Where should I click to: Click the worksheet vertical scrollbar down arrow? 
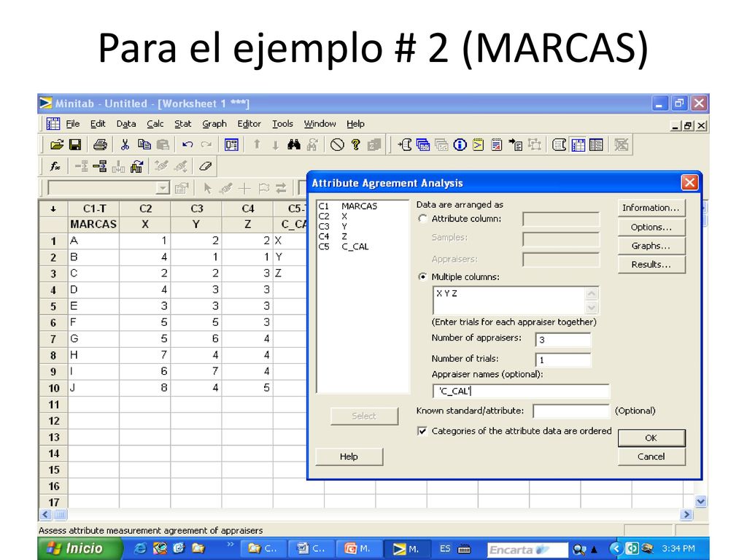point(700,501)
